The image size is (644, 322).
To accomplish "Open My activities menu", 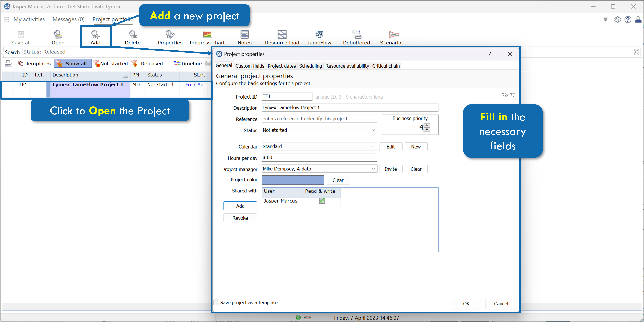I will click(x=29, y=19).
